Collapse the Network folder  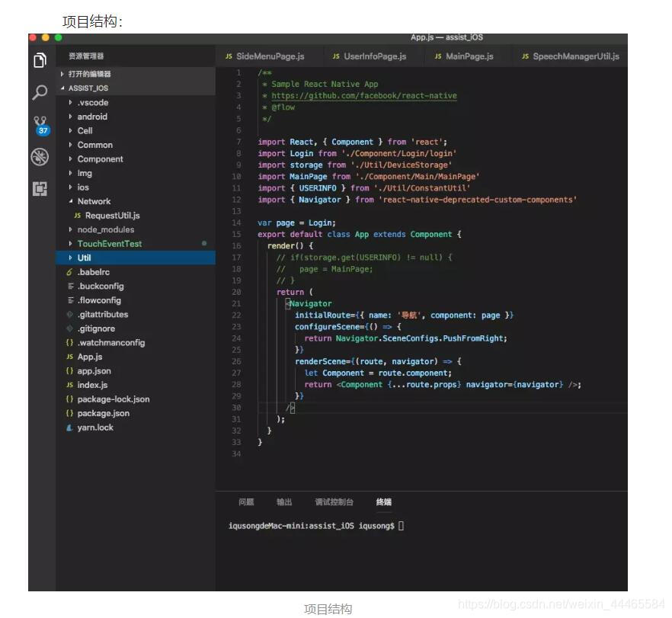coord(71,201)
